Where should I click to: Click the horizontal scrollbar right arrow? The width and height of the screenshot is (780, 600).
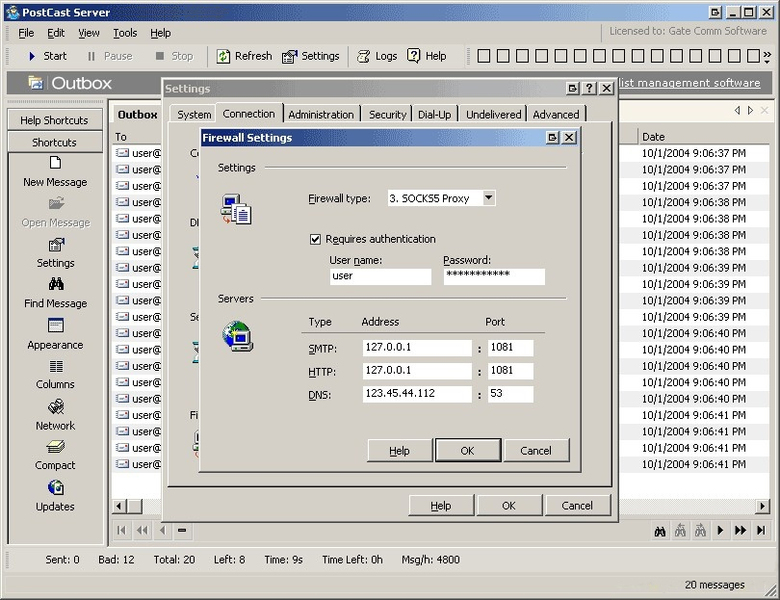[762, 506]
